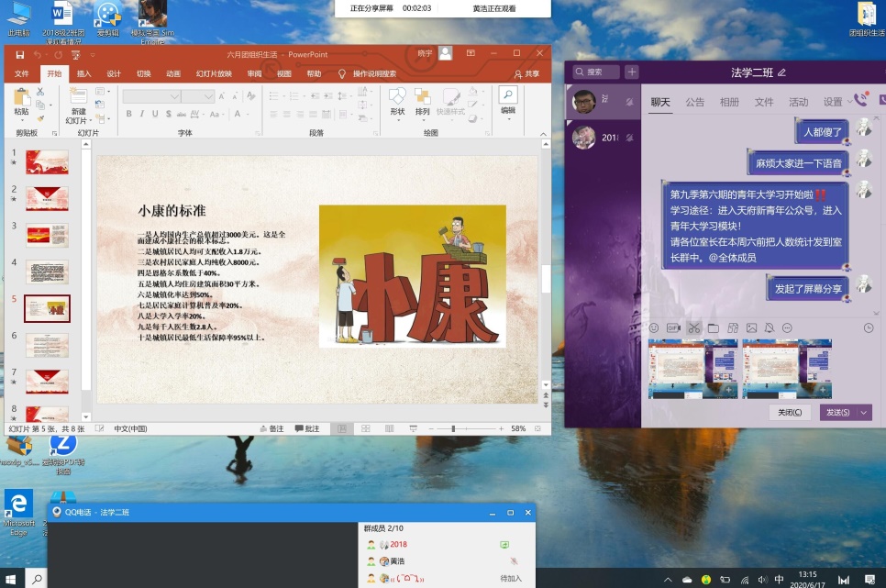Start slideshow from beginning in the quick access toolbar
The width and height of the screenshot is (886, 588).
[x=76, y=55]
